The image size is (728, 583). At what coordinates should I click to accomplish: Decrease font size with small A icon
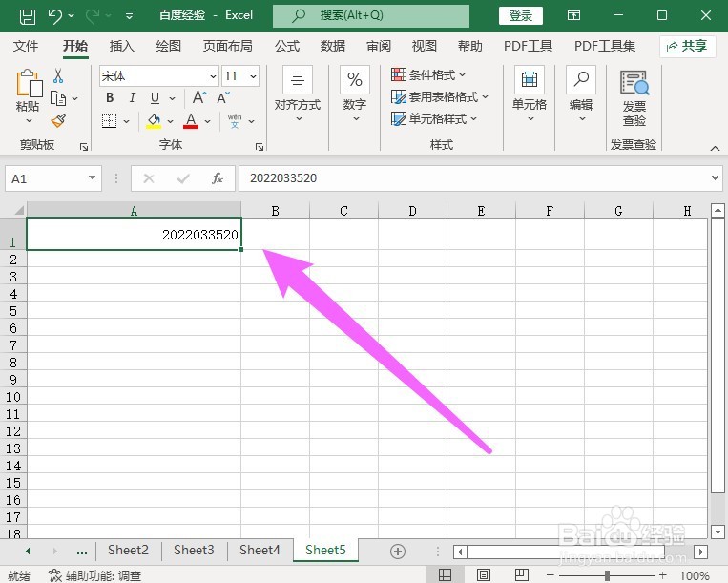(x=223, y=97)
